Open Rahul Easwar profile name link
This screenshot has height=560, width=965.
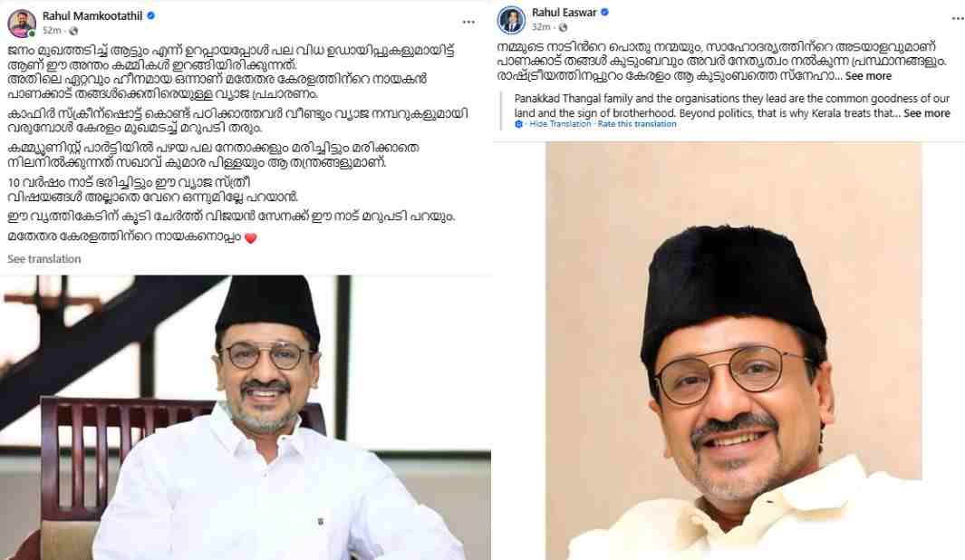click(565, 13)
